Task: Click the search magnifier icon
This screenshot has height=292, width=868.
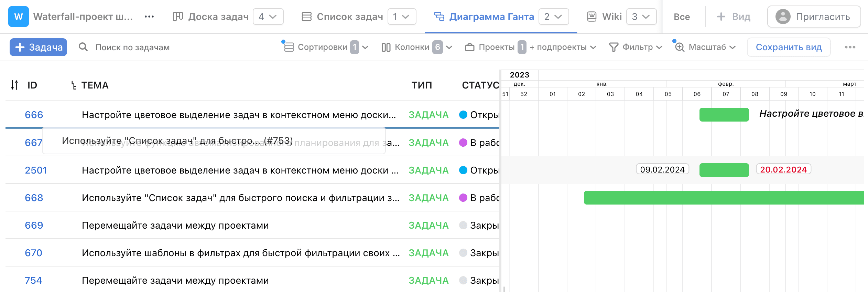Action: click(x=83, y=47)
